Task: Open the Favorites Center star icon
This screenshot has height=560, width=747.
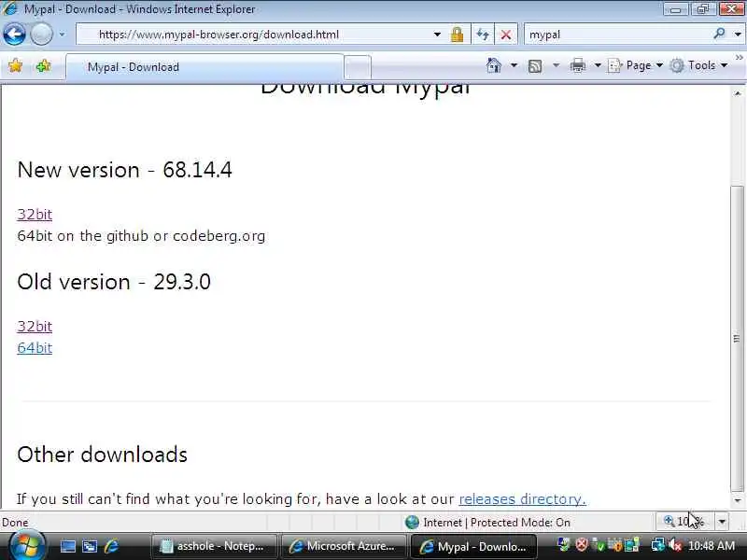Action: [x=15, y=66]
